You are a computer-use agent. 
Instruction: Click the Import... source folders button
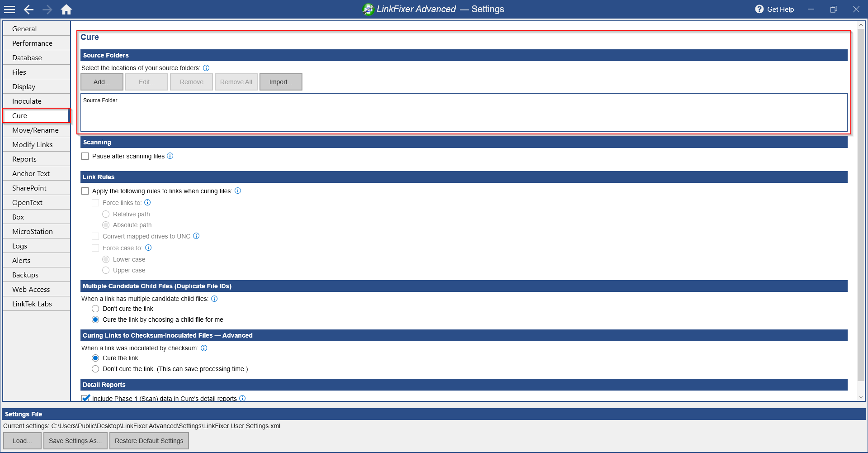(x=281, y=82)
